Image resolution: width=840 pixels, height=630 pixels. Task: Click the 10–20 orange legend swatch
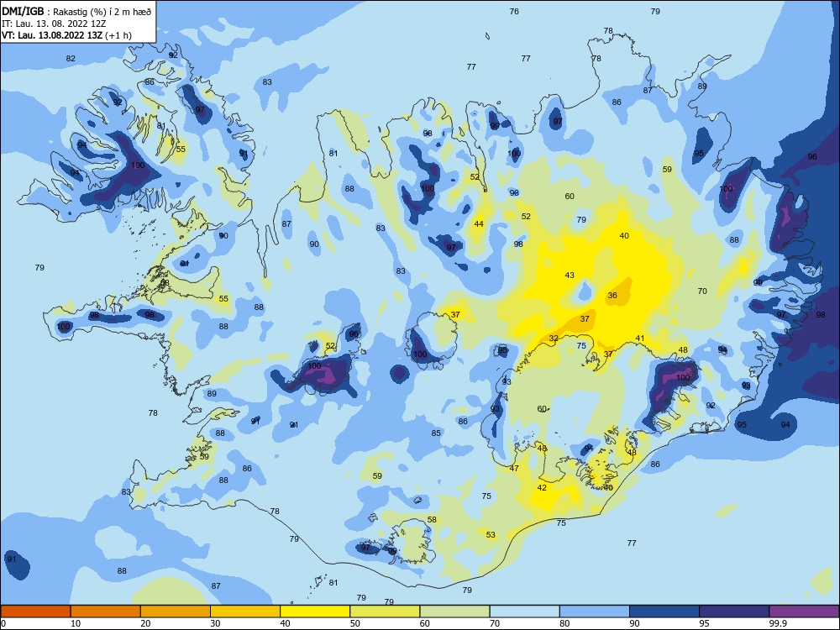click(x=106, y=612)
